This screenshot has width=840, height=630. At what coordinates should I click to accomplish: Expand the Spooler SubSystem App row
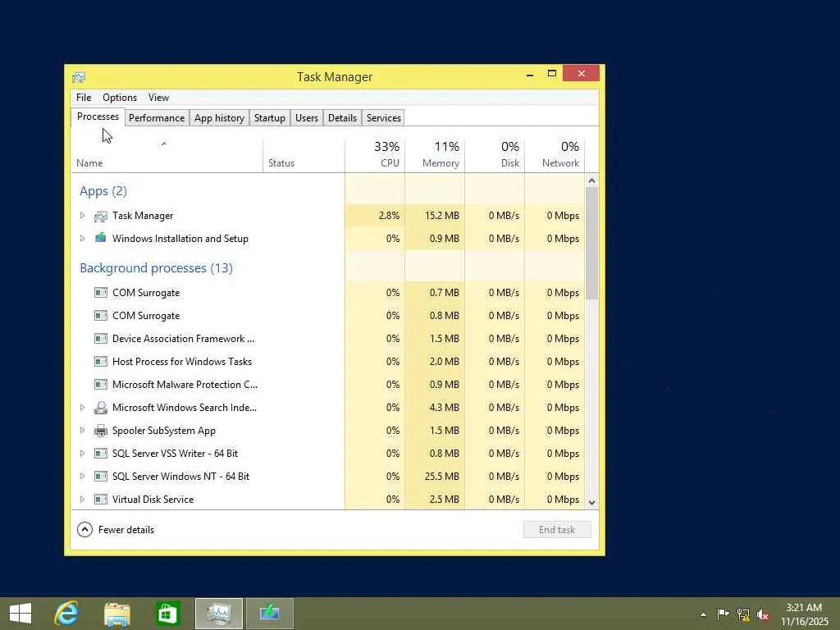82,430
